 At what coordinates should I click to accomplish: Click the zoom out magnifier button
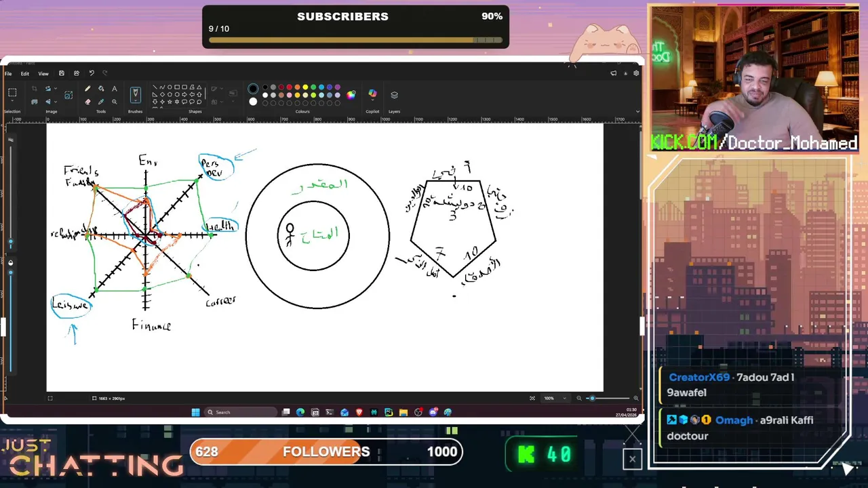(x=579, y=398)
